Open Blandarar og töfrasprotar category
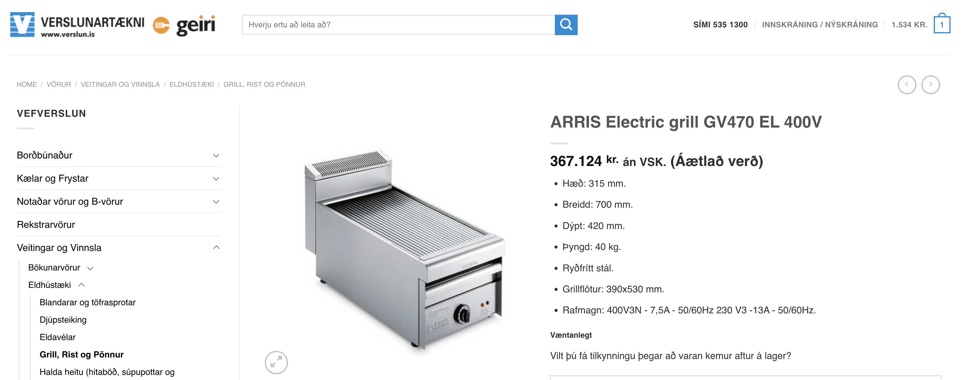The image size is (980, 380). 87,302
